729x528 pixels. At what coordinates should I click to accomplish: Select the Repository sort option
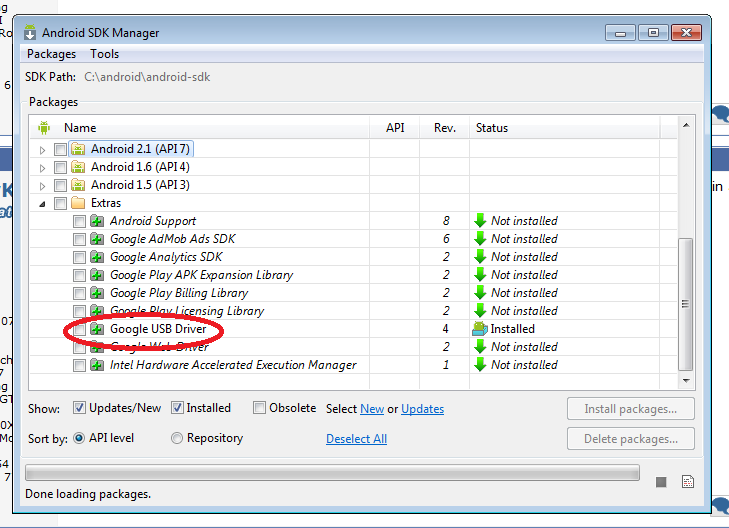click(x=177, y=438)
